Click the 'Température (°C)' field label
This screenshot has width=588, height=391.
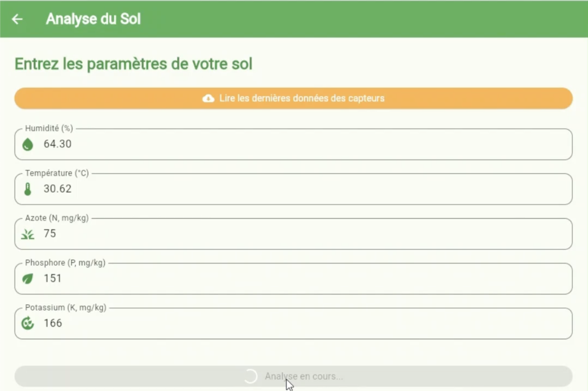pos(57,173)
